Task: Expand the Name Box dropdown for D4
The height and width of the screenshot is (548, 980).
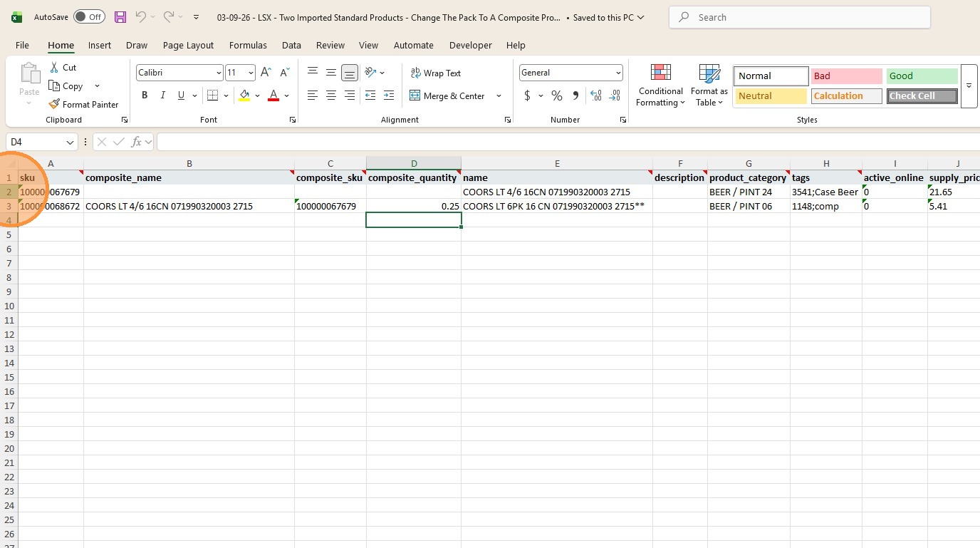Action: pyautogui.click(x=70, y=142)
